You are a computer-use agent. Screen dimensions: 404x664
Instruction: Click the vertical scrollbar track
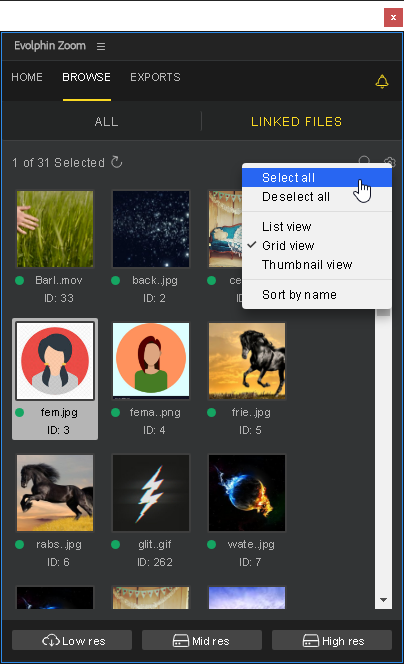383,453
